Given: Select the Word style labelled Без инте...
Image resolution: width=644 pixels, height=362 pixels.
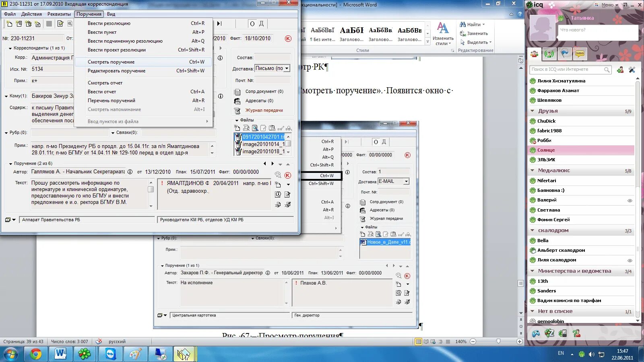Looking at the screenshot, I should [x=323, y=34].
